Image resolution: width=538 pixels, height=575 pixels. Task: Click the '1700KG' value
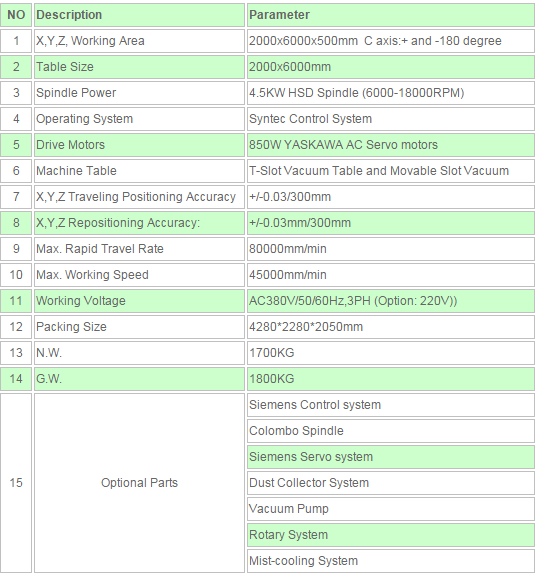[391, 354]
